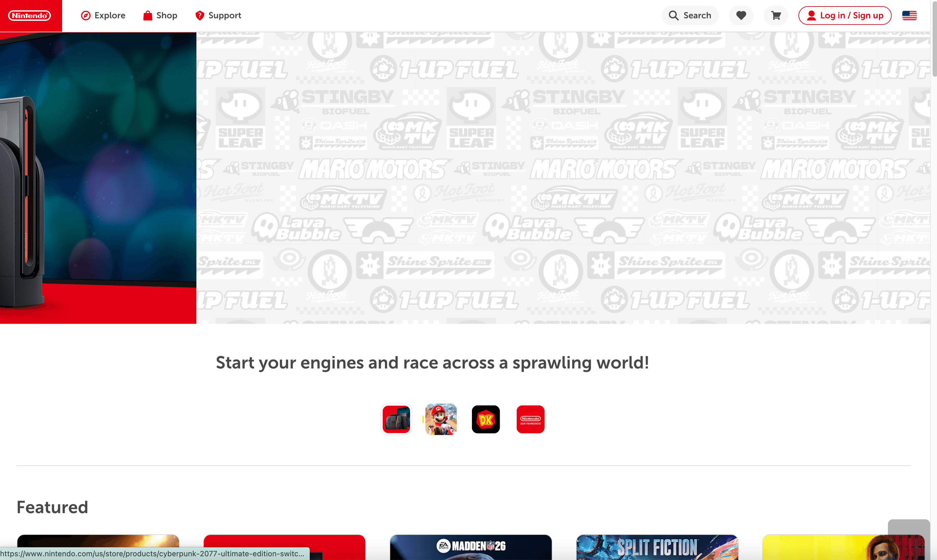Open the first featured card with fiery artwork

coord(98,540)
